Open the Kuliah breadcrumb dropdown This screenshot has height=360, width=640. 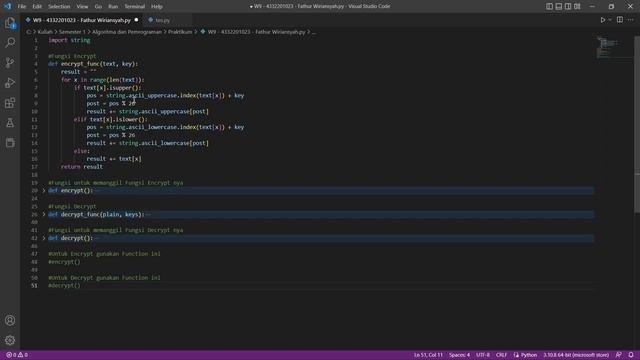45,32
